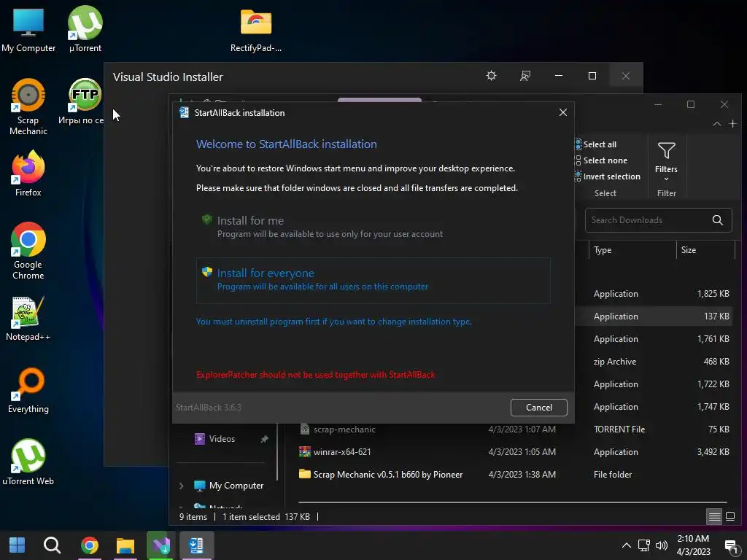This screenshot has height=560, width=747.
Task: Click the 3,492 KB size cell
Action: coord(713,452)
